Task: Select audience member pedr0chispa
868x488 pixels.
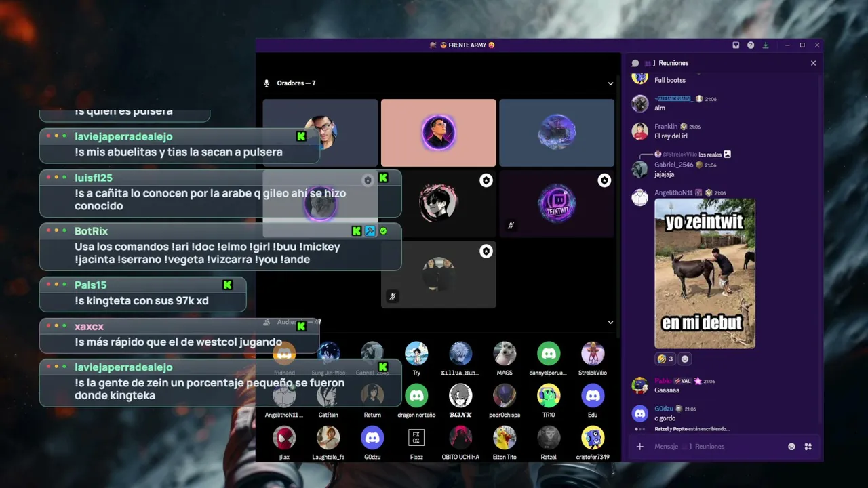Action: pos(505,401)
